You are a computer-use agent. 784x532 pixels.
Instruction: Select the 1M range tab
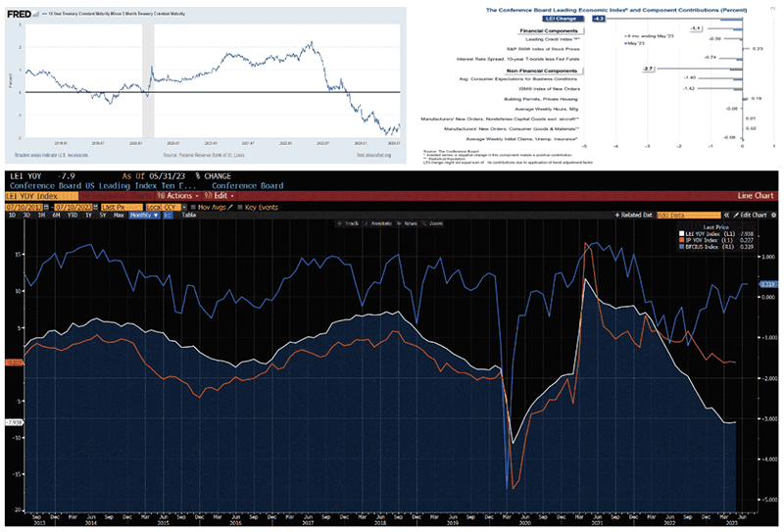(42, 215)
